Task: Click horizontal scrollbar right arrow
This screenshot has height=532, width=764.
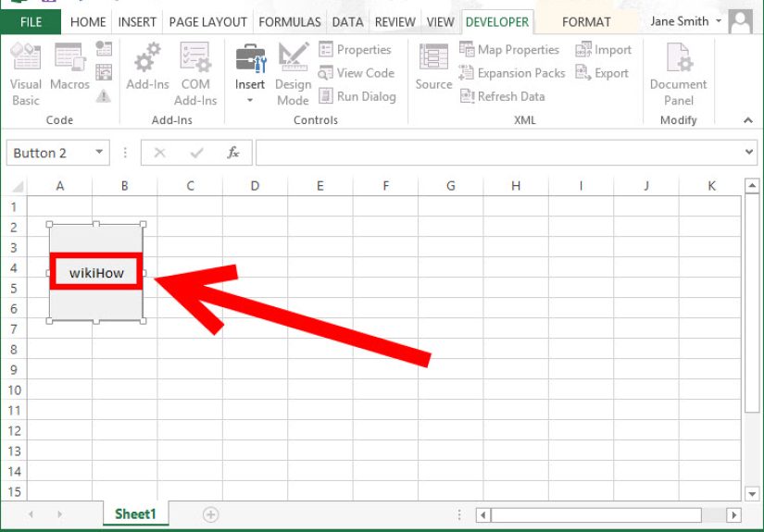Action: point(733,514)
